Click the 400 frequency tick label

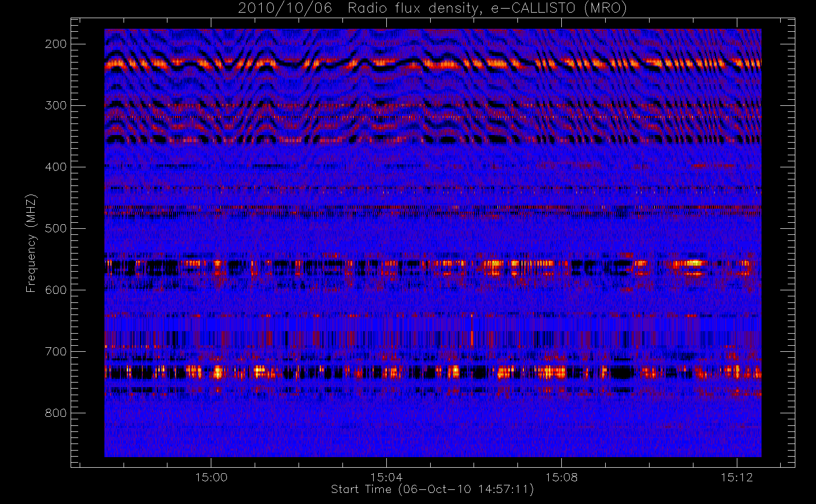(56, 167)
